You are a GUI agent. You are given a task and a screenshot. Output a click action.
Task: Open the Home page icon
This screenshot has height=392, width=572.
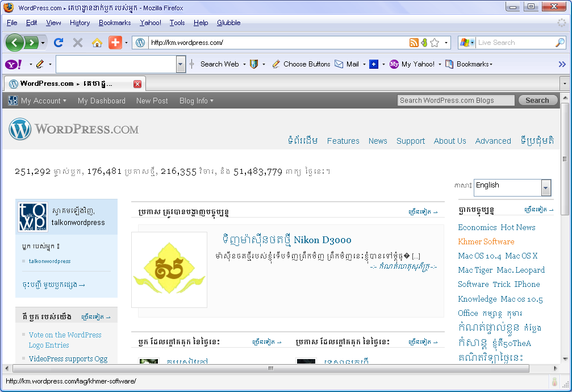97,43
